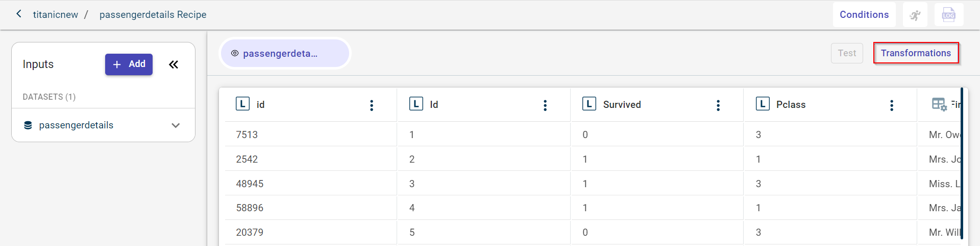Add a new input with Add button
The height and width of the screenshot is (246, 980).
(x=129, y=64)
